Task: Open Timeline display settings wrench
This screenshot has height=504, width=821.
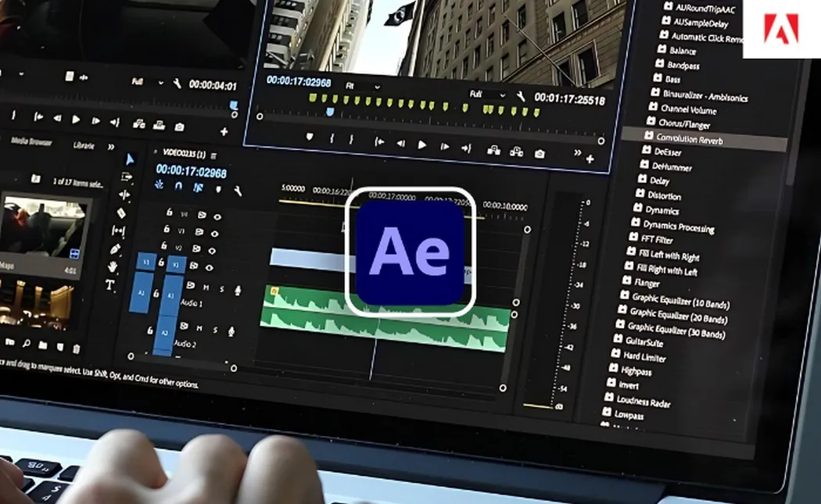Action: pos(238,191)
